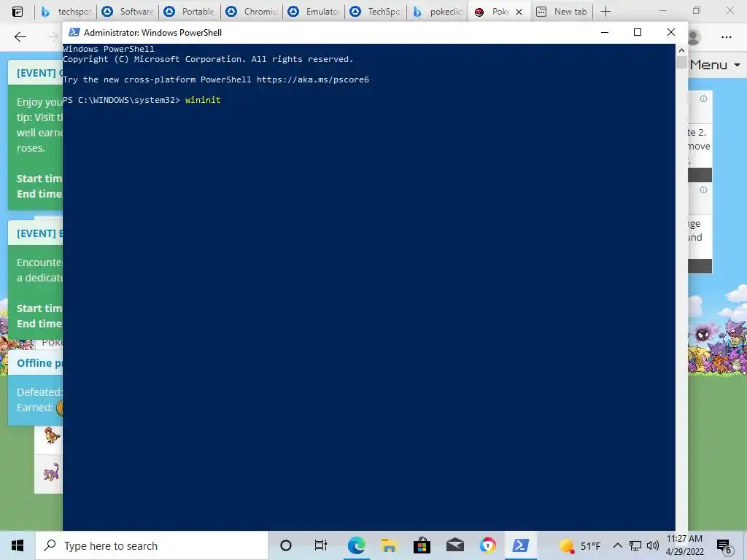The height and width of the screenshot is (560, 747).
Task: Open the Mail app from the taskbar
Action: 455,545
